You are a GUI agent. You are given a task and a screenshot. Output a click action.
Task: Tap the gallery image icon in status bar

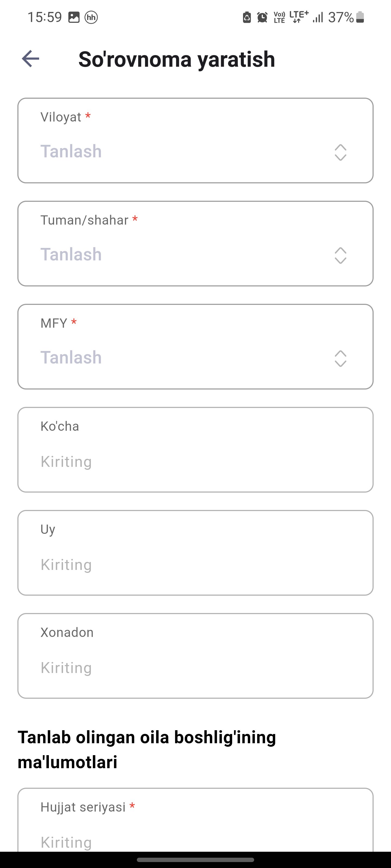click(74, 17)
